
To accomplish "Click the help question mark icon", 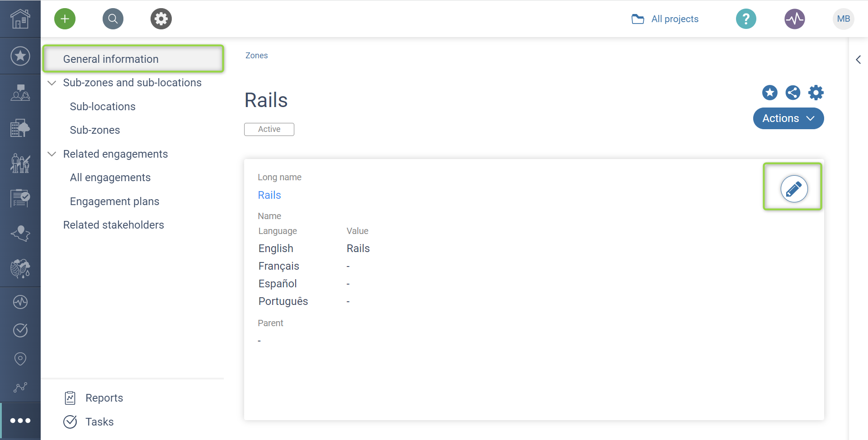I will 746,19.
